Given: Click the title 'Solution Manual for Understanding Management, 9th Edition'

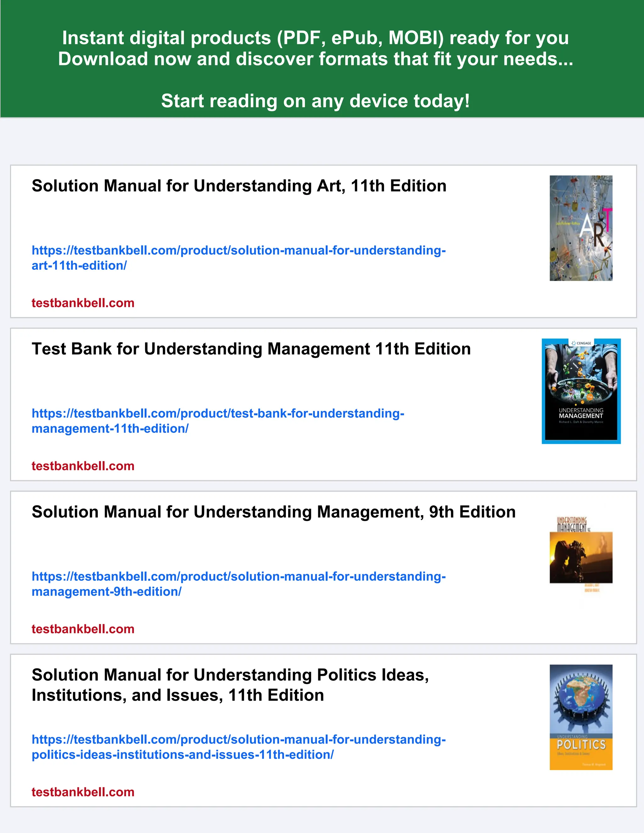Looking at the screenshot, I should click(x=274, y=512).
